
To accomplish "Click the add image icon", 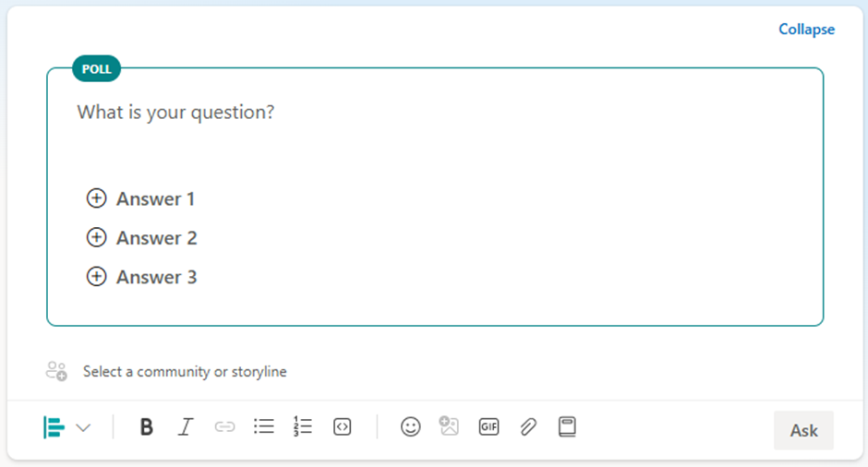I will click(x=450, y=426).
